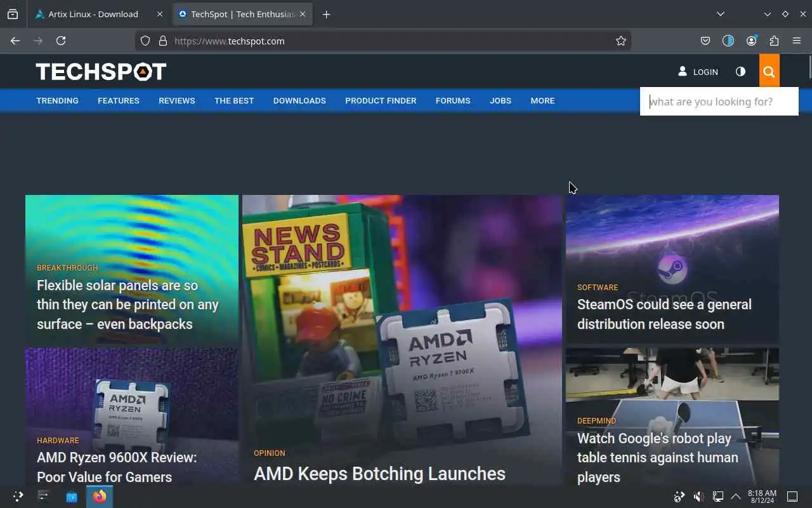
Task: Expand the list all tabs dropdown
Action: [721, 14]
